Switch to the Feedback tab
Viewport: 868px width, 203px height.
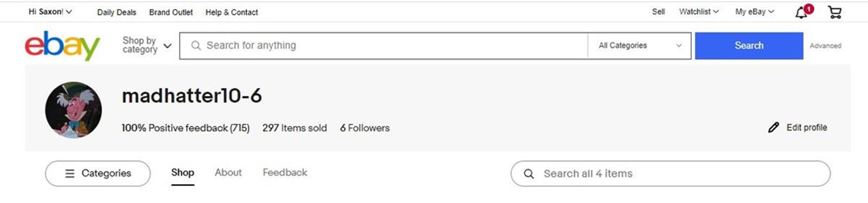tap(285, 173)
